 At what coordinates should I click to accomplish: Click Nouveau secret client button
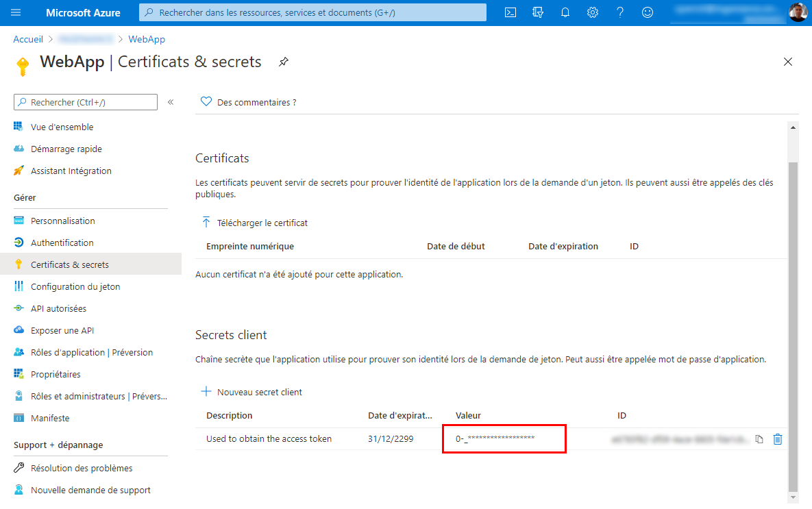251,392
